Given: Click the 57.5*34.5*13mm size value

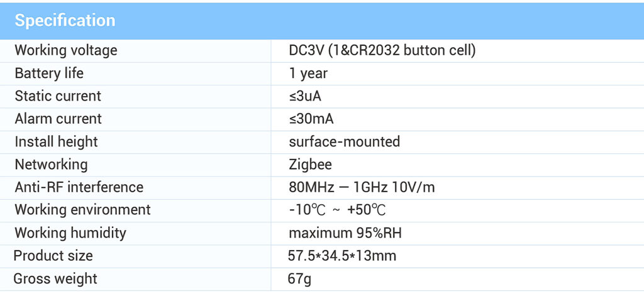Looking at the screenshot, I should tap(342, 256).
